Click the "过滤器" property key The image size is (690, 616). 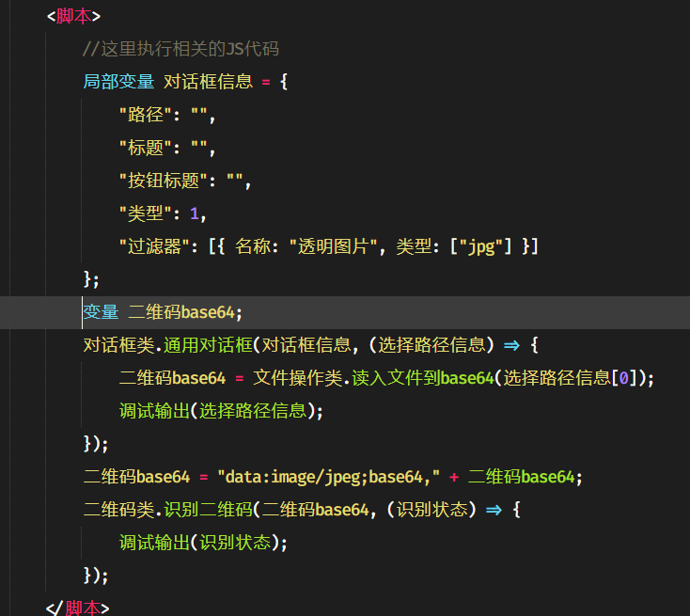point(154,246)
